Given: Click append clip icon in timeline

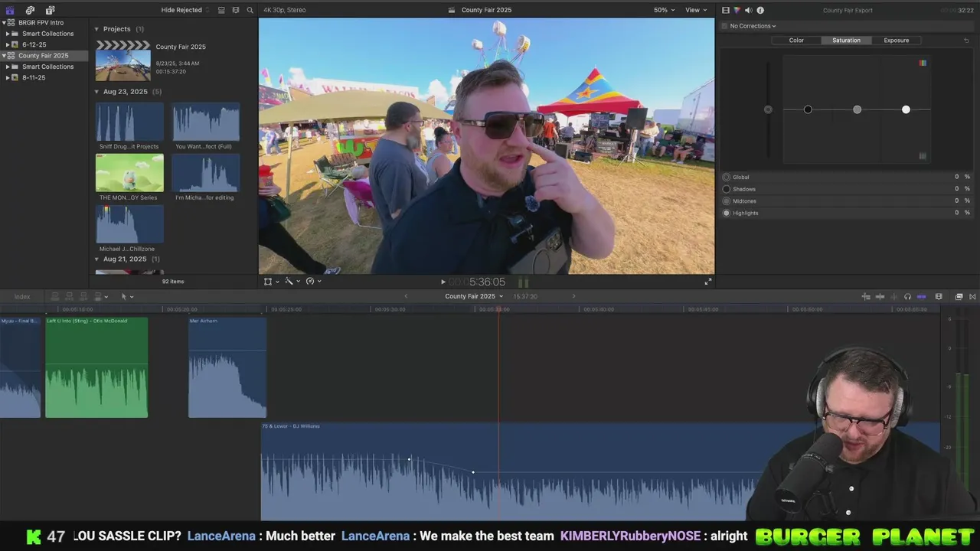Looking at the screenshot, I should click(x=83, y=296).
